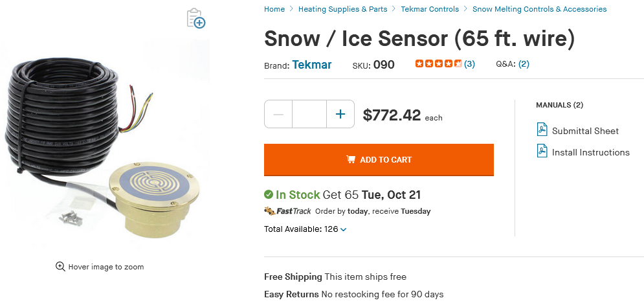Open the Tekmar brand link
Viewport: 644px width, 307px height.
(312, 64)
